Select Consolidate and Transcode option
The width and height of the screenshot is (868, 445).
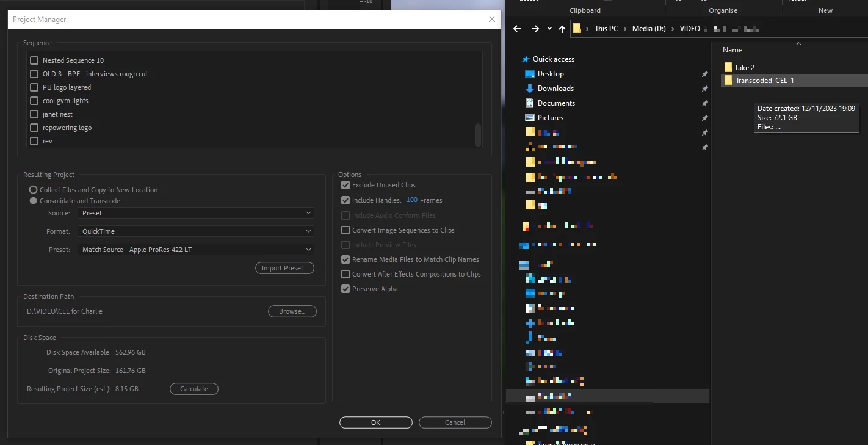[34, 201]
